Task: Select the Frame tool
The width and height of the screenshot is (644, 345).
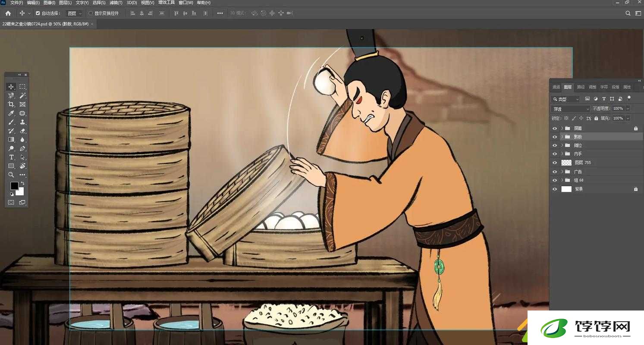Action: coord(22,104)
